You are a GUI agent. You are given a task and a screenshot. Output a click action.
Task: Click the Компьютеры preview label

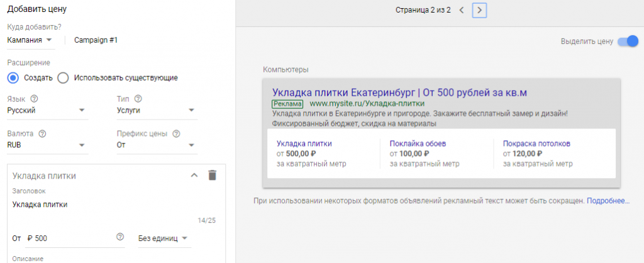[x=286, y=69]
